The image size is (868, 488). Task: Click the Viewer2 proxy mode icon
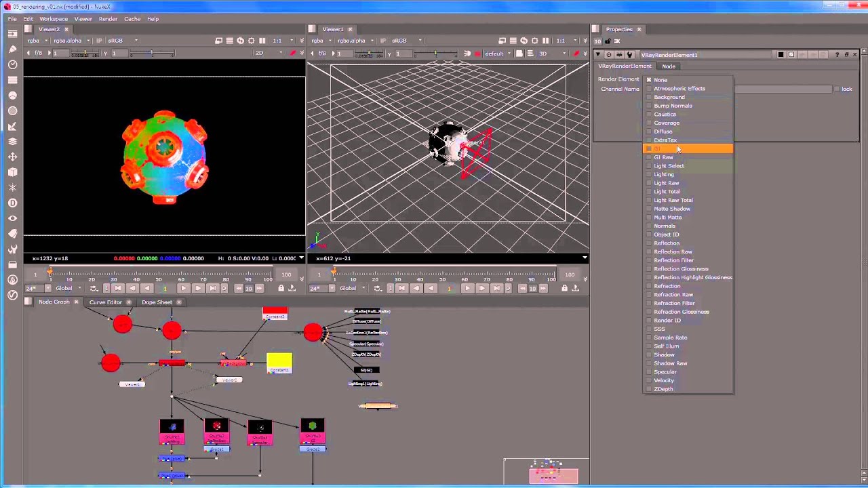point(218,41)
